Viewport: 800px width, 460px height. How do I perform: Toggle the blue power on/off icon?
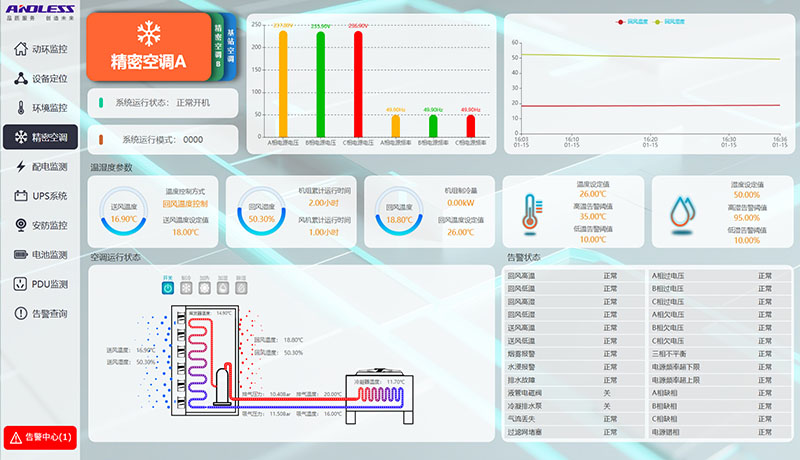170,287
